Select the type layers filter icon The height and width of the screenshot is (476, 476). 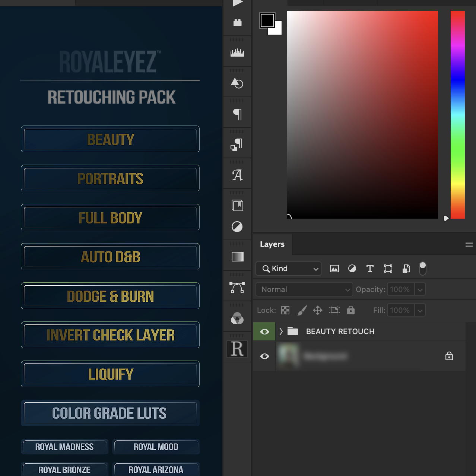[370, 269]
